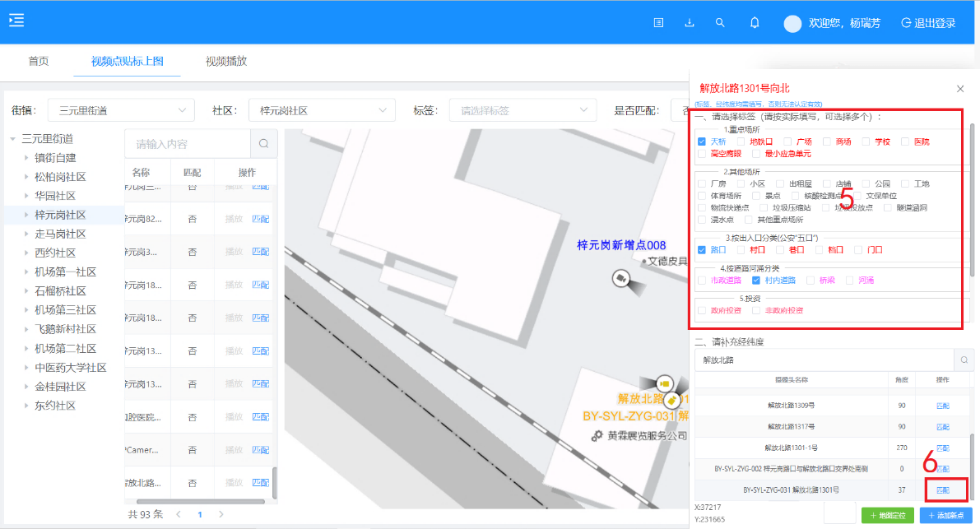Image resolution: width=980 pixels, height=529 pixels.
Task: Open the 社区 dropdown showing 梓元岗社区
Action: pyautogui.click(x=322, y=110)
